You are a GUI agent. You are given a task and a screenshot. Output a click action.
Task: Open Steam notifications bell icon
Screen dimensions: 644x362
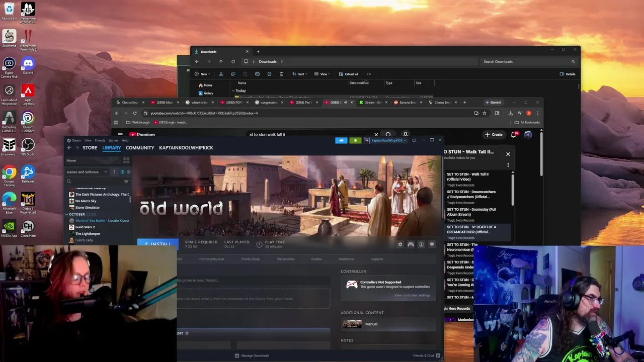tap(355, 140)
